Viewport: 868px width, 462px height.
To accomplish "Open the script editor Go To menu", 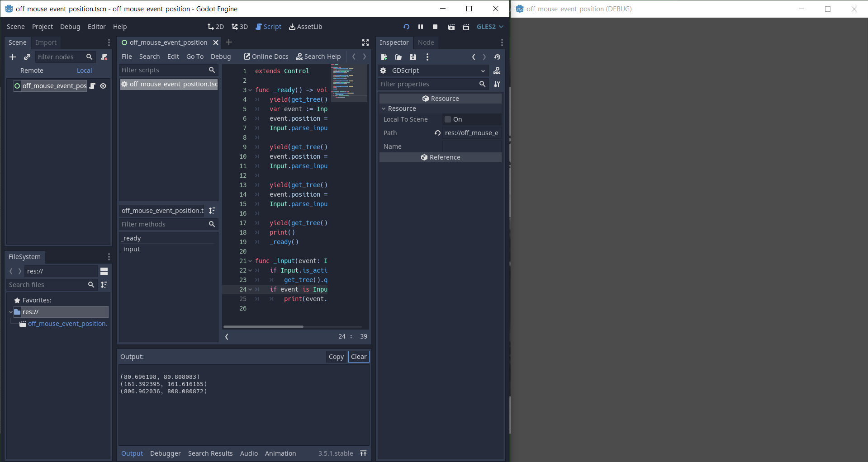I will [195, 57].
